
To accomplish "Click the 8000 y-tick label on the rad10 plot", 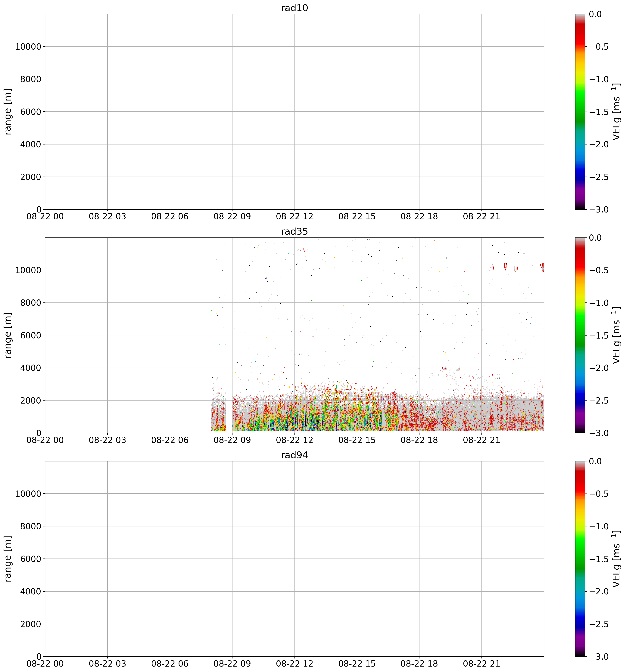I will tap(30, 79).
